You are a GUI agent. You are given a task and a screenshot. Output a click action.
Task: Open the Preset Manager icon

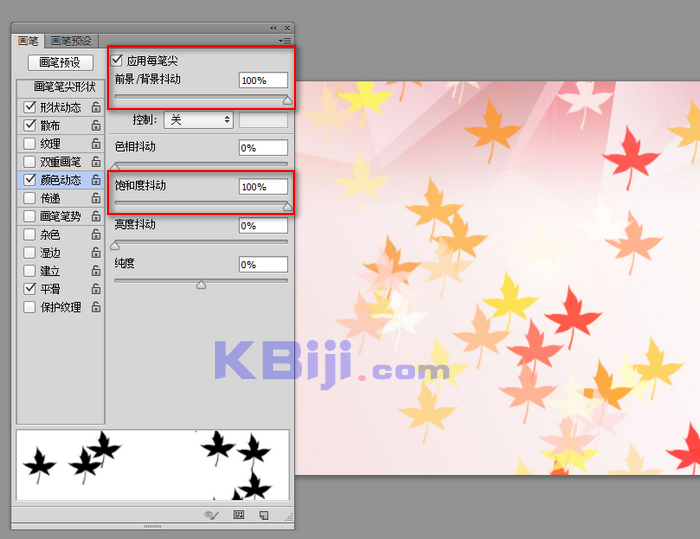pos(239,515)
